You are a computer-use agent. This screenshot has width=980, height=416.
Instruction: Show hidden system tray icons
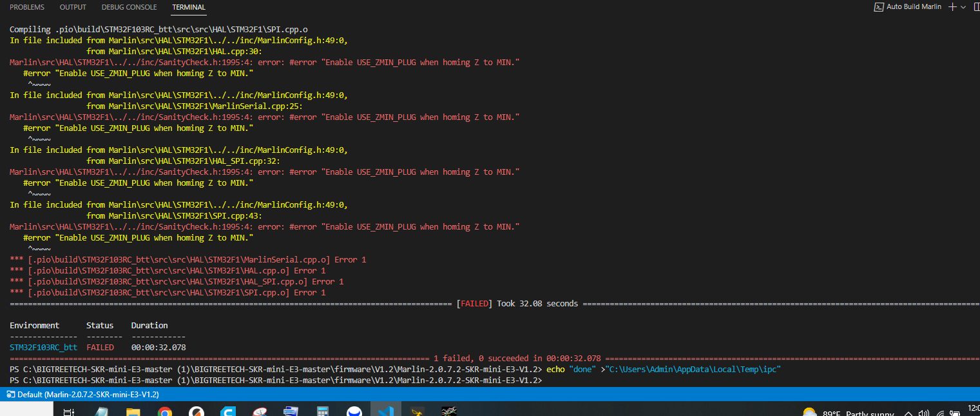coord(909,413)
